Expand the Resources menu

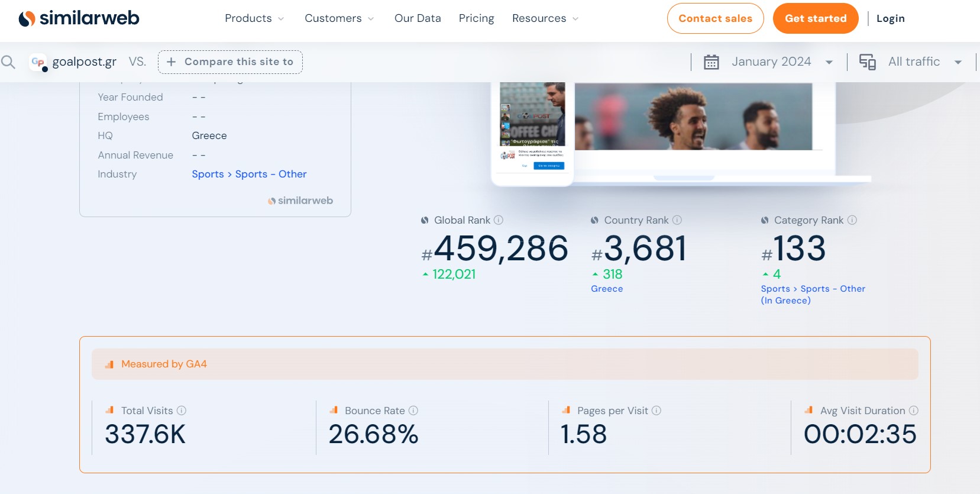(x=545, y=18)
